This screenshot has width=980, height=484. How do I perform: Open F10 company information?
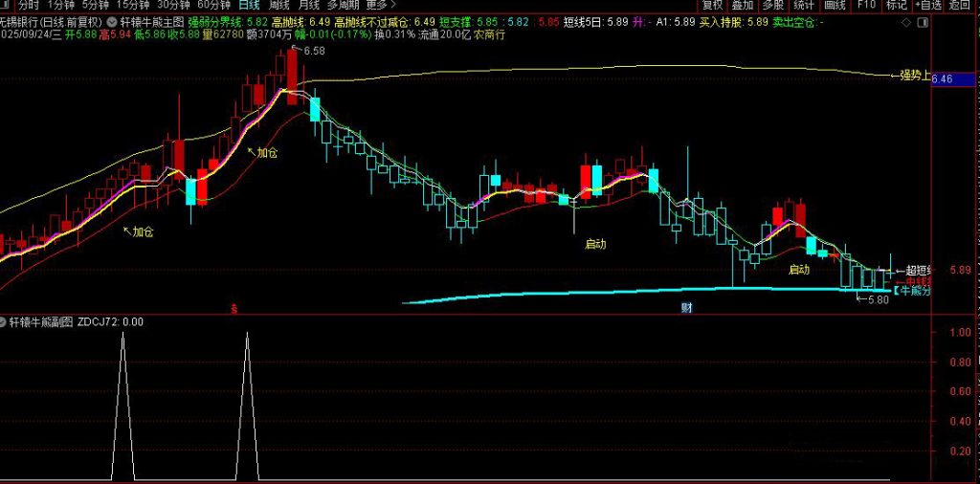(866, 5)
